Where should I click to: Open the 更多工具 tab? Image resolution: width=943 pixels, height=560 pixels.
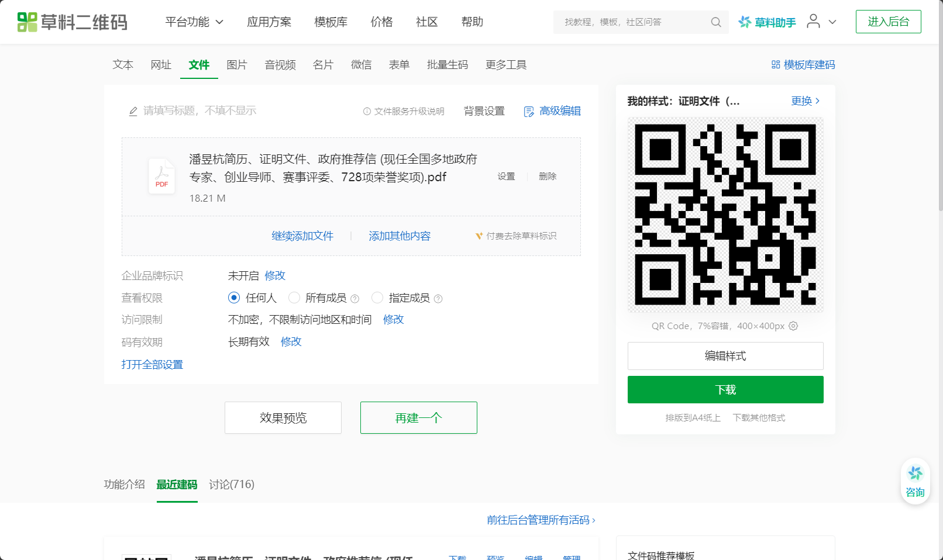(x=506, y=65)
